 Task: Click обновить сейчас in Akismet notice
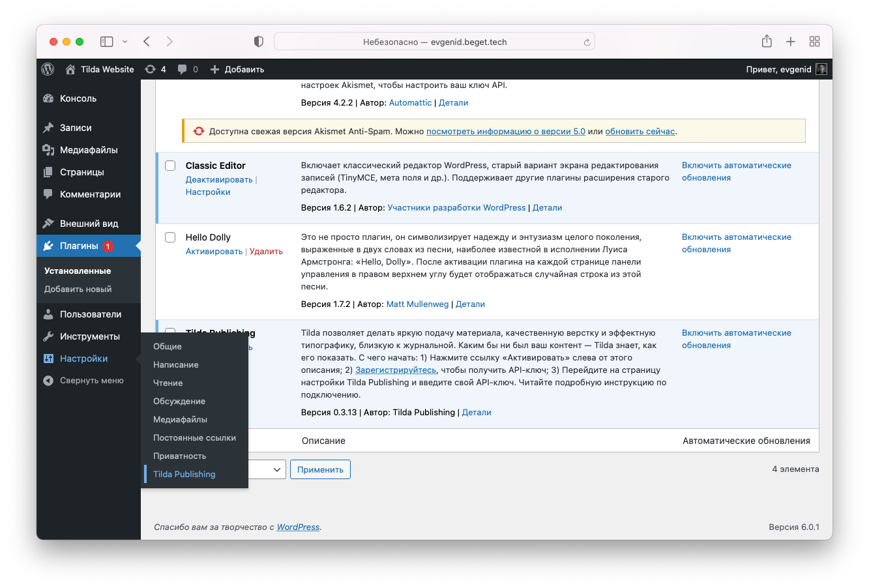[x=640, y=131]
